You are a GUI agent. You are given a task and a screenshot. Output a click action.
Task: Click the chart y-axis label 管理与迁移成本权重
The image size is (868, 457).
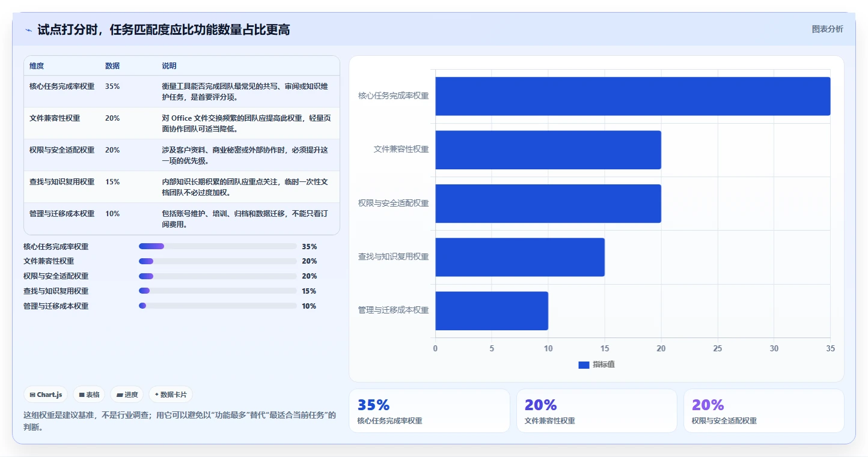[393, 310]
